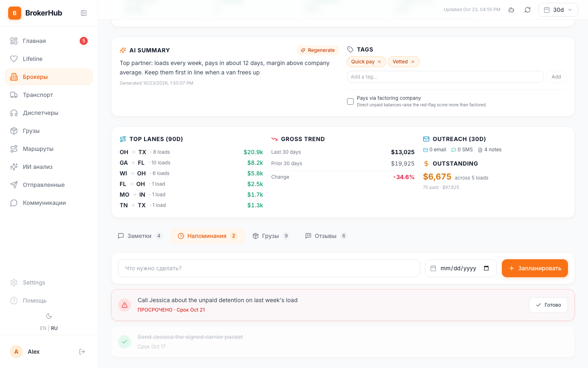Check Pays via factoring company box

(x=350, y=101)
